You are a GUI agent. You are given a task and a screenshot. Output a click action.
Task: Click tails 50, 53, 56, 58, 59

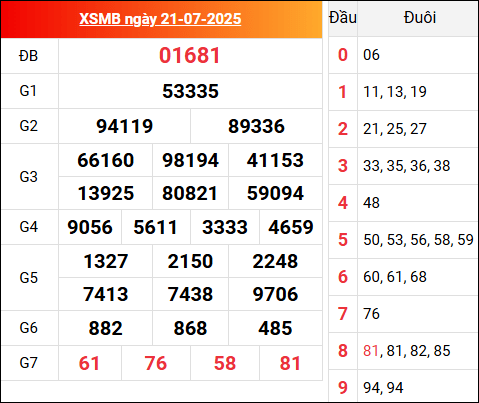(418, 240)
